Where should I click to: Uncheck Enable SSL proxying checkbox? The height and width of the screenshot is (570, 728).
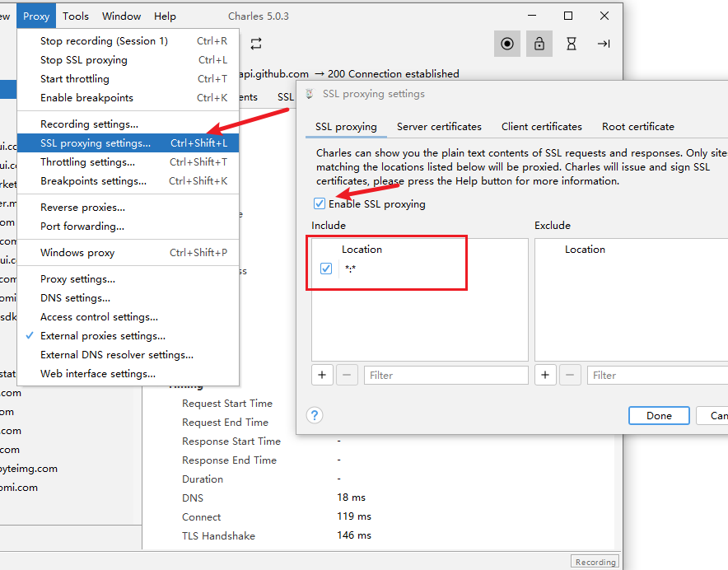point(320,203)
